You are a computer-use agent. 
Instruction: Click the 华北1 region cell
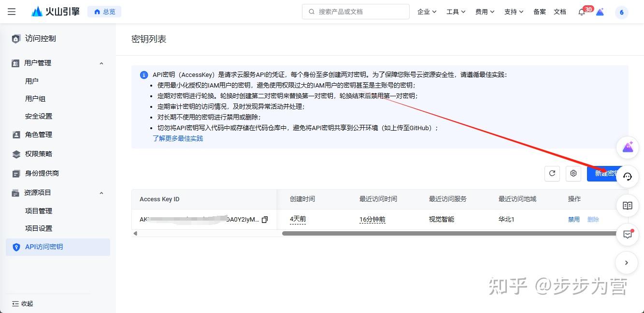click(506, 219)
